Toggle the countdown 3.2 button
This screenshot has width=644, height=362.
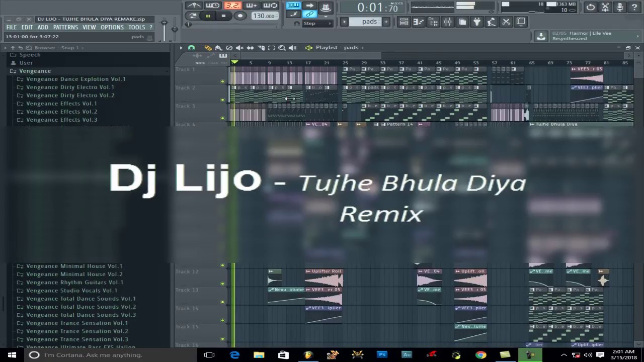click(232, 6)
